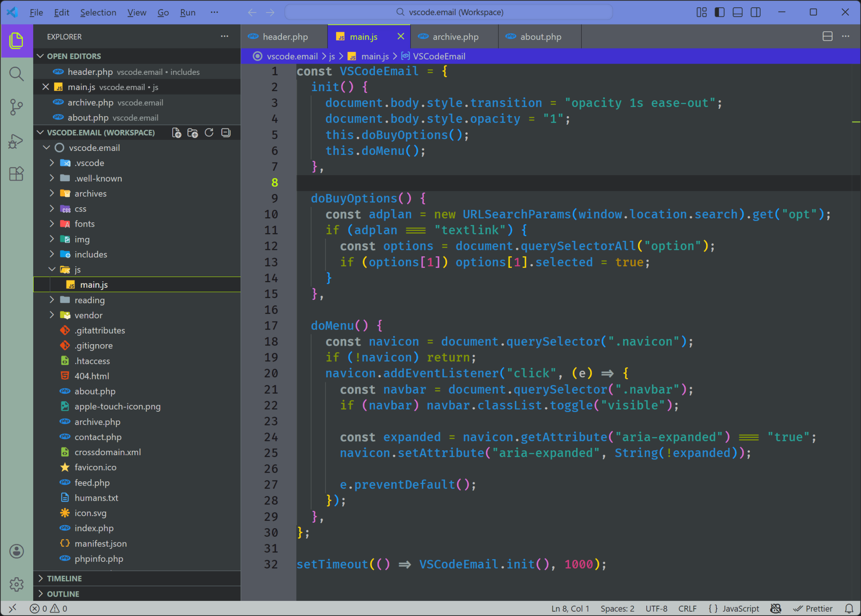861x616 pixels.
Task: Refresh the Explorer file tree
Action: coord(209,132)
